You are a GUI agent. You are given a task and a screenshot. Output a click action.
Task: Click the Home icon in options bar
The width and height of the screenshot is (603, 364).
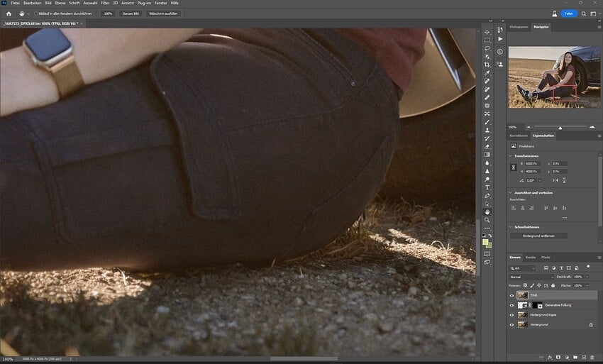9,13
